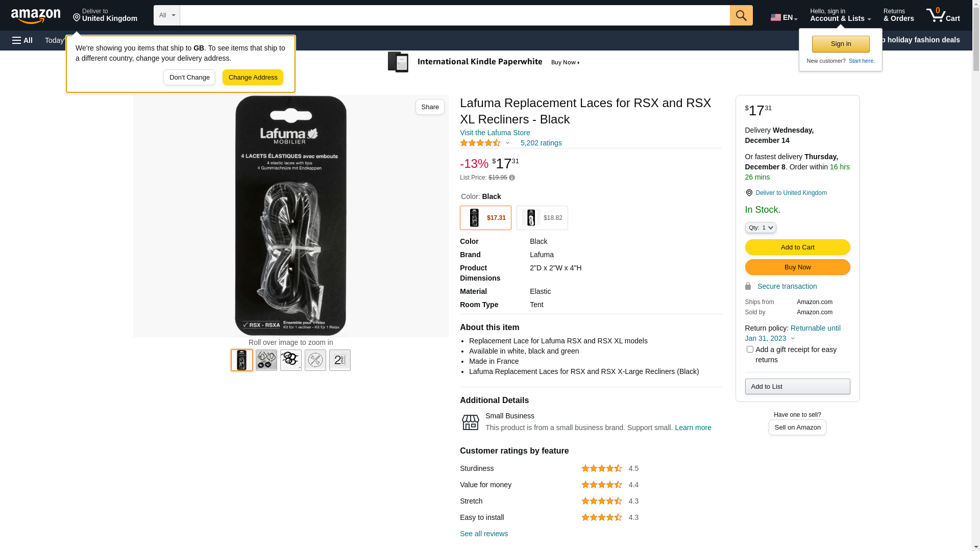
Task: Open Returns & Orders
Action: click(x=898, y=15)
